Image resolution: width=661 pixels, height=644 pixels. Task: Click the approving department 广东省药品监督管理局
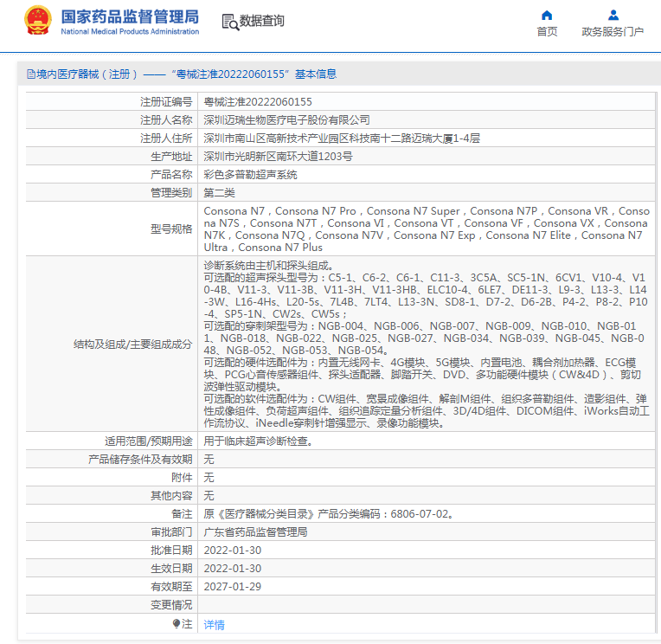point(255,531)
